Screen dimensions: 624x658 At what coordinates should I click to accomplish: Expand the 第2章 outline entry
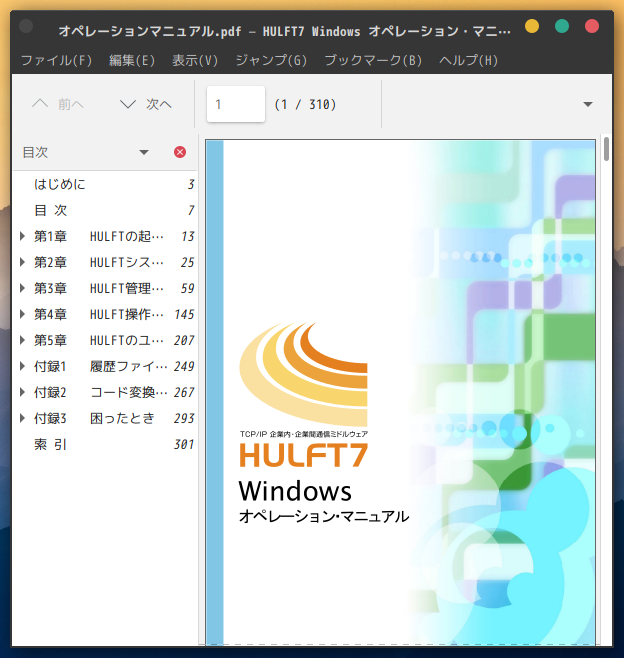22,262
